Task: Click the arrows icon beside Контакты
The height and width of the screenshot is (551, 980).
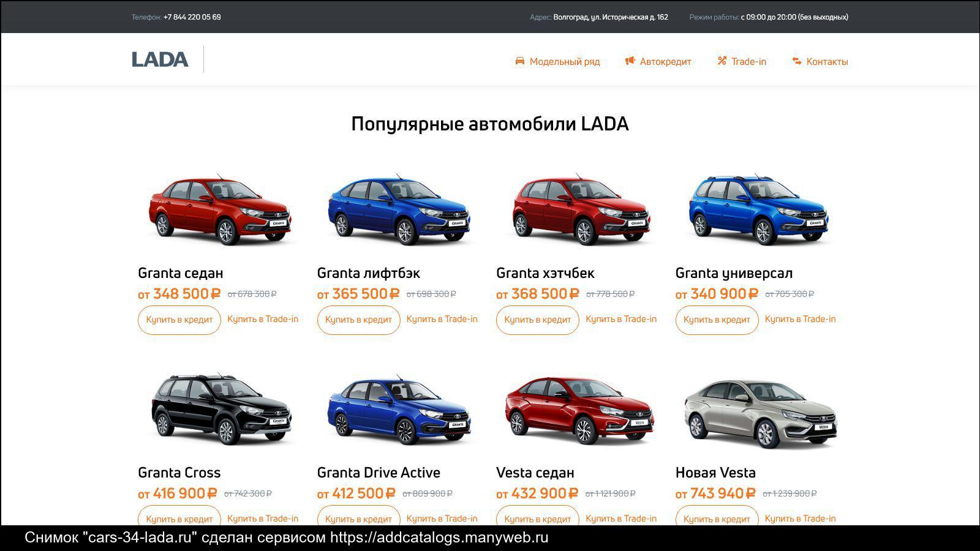Action: coord(797,61)
